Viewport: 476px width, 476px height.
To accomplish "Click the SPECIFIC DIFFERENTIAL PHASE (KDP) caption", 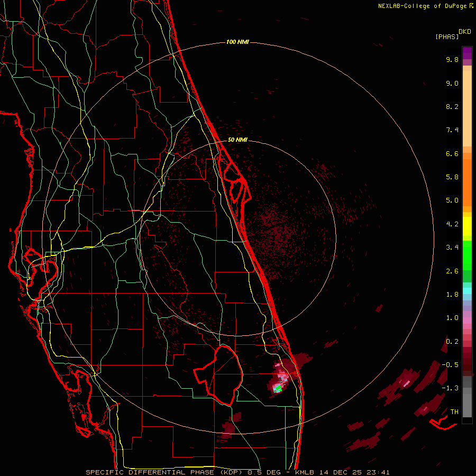I will pos(165,472).
